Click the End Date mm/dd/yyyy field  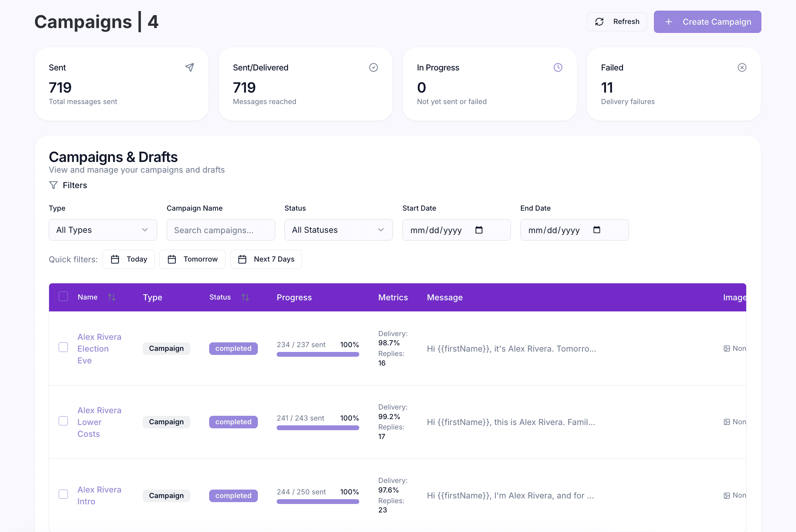pyautogui.click(x=575, y=230)
